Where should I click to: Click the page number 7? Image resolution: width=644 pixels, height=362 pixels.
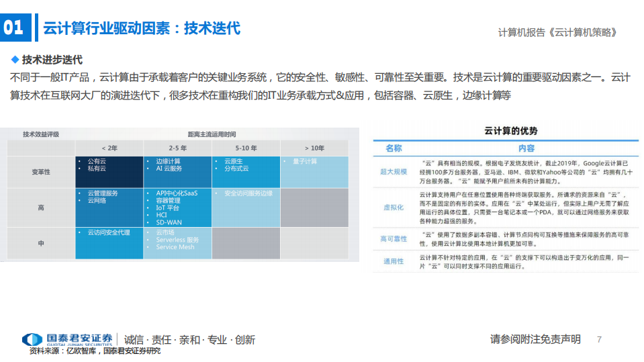tap(599, 339)
